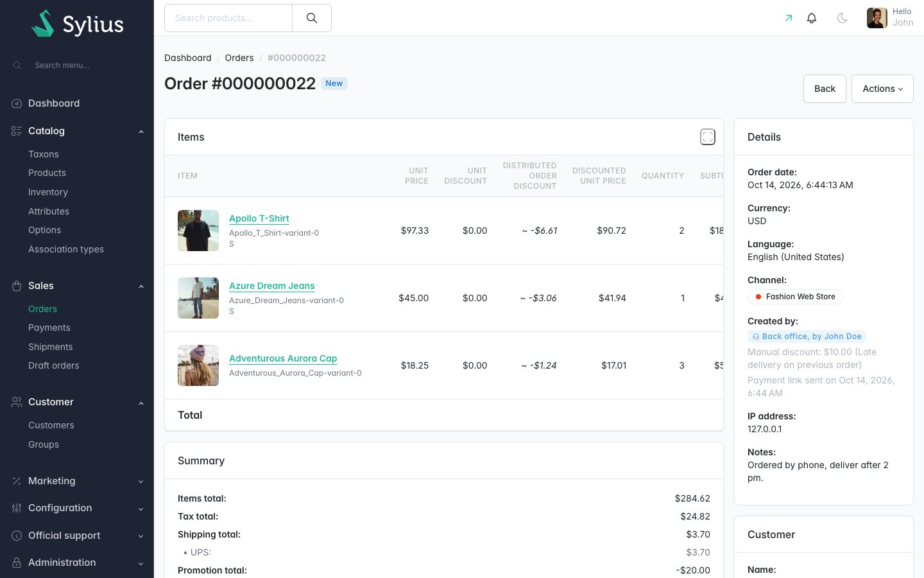The height and width of the screenshot is (578, 924).
Task: Click the Dashboard sidebar icon
Action: [17, 103]
